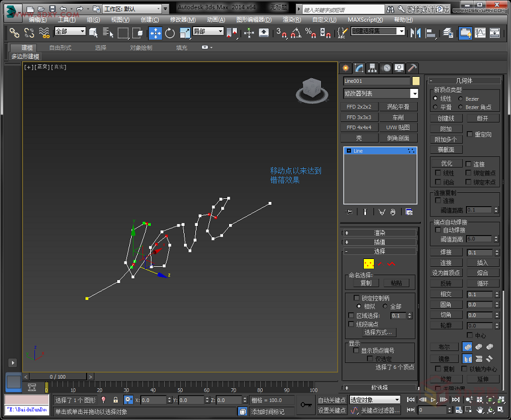Open the Modify panel tab
Screen dimensions: 511x420
click(359, 68)
